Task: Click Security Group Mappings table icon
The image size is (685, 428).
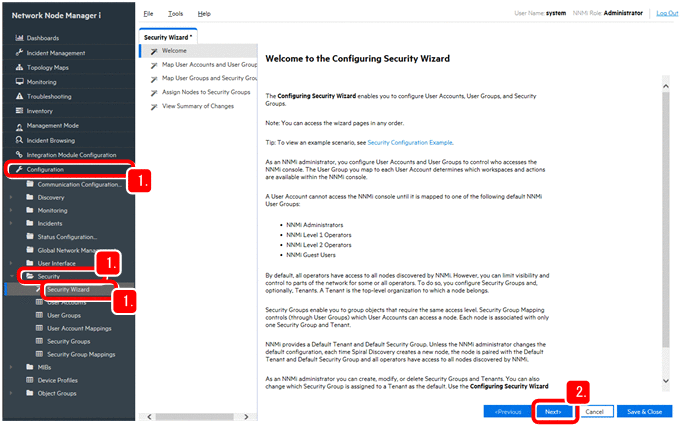Action: (x=39, y=354)
